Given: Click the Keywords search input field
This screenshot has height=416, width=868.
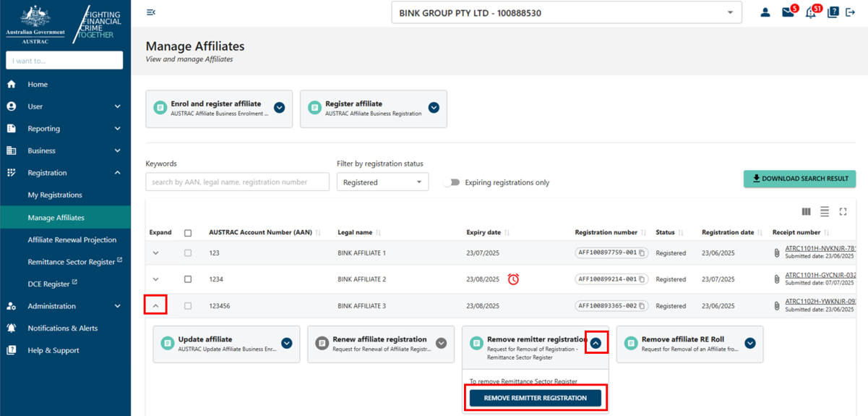Looking at the screenshot, I should (x=237, y=182).
